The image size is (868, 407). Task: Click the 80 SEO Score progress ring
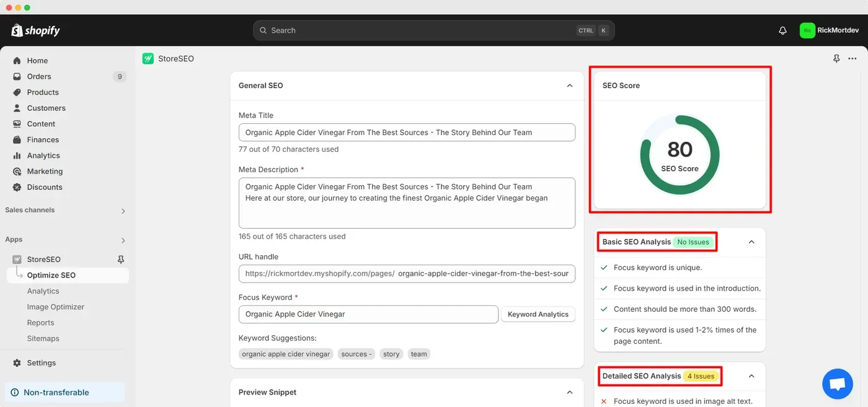(x=680, y=155)
